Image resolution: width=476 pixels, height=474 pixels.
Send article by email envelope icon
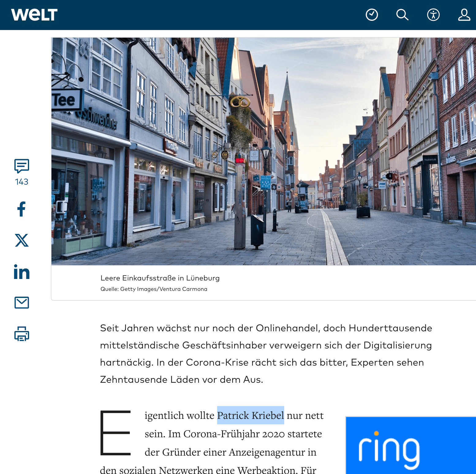pyautogui.click(x=22, y=303)
